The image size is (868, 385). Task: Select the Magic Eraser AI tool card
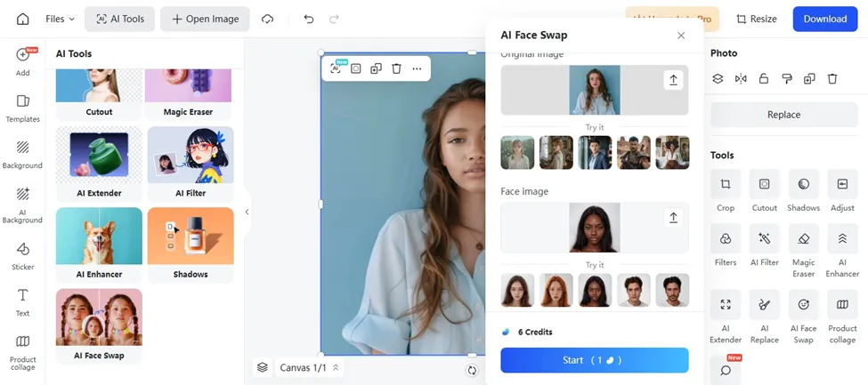tap(188, 94)
